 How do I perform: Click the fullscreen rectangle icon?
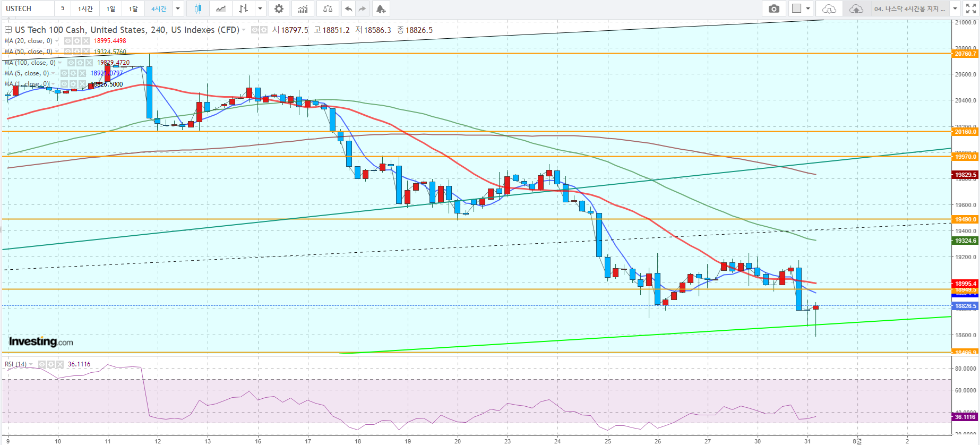click(x=796, y=8)
